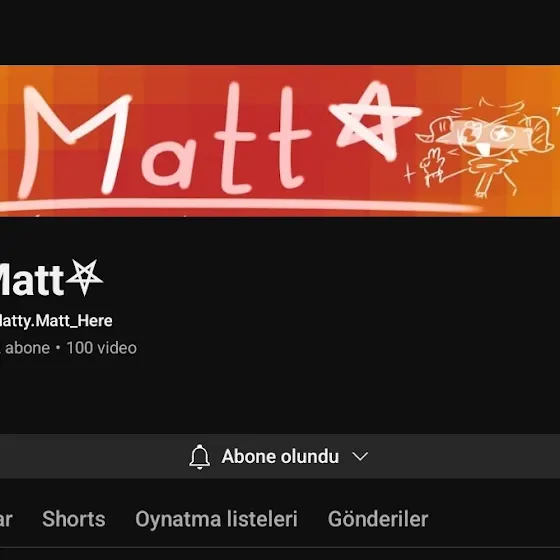Click the cartoon character doodle in banner

pyautogui.click(x=486, y=146)
